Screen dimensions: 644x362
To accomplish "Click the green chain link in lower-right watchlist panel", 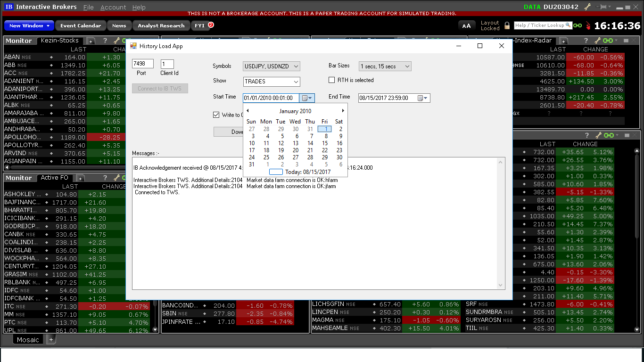I will coord(608,135).
